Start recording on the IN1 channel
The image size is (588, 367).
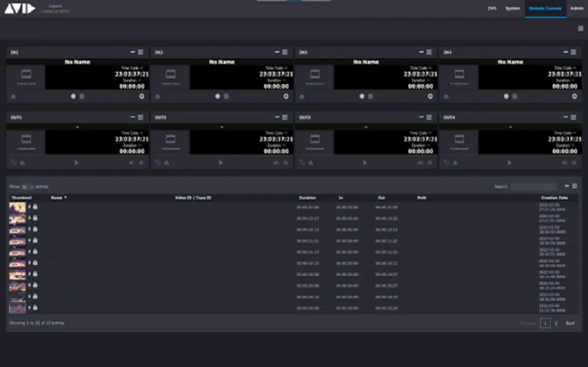point(73,97)
